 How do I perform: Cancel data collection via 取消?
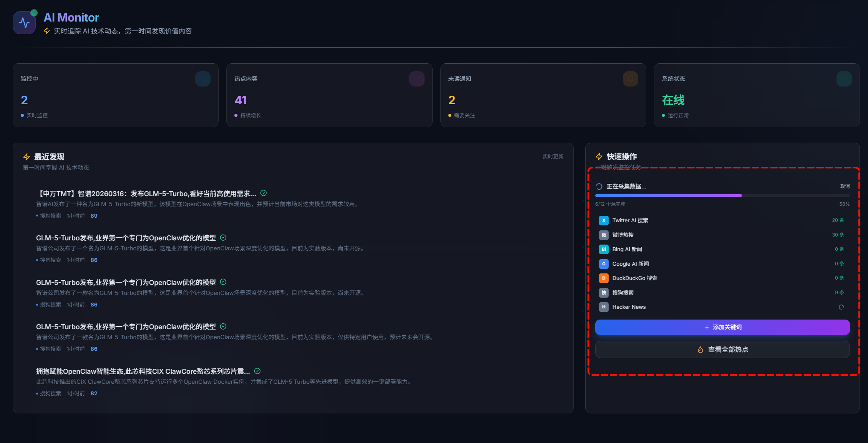845,187
